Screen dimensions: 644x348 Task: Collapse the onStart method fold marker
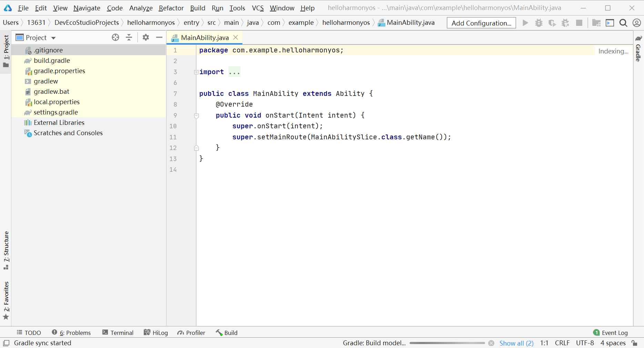pos(197,116)
